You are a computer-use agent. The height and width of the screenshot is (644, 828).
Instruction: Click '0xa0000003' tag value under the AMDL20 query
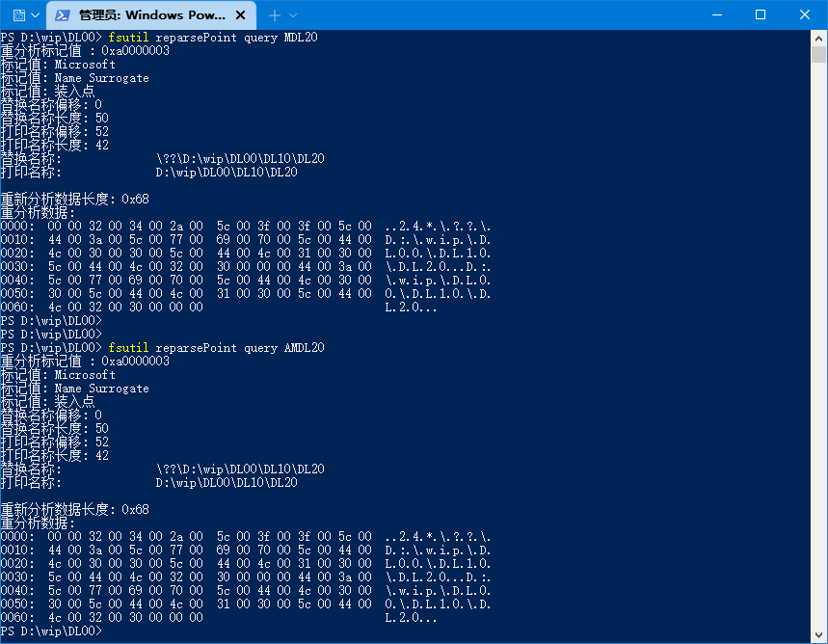pos(135,362)
